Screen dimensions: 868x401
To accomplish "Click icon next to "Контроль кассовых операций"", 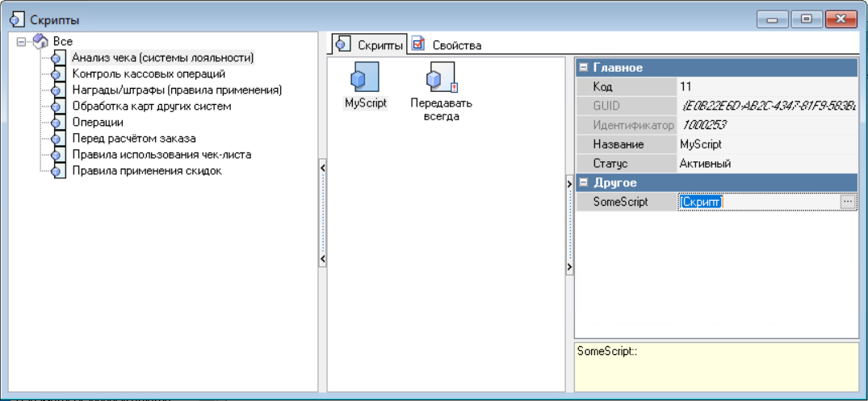I will pyautogui.click(x=56, y=74).
